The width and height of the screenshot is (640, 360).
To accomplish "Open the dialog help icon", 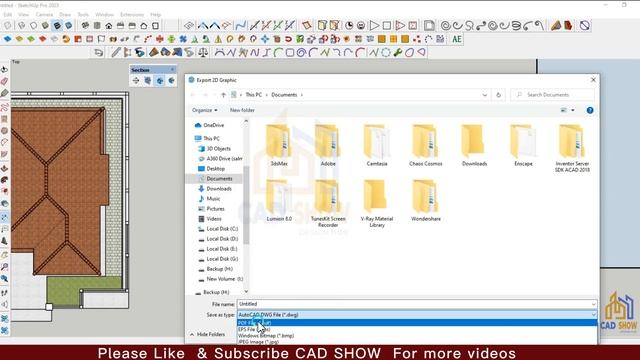I will [x=590, y=110].
